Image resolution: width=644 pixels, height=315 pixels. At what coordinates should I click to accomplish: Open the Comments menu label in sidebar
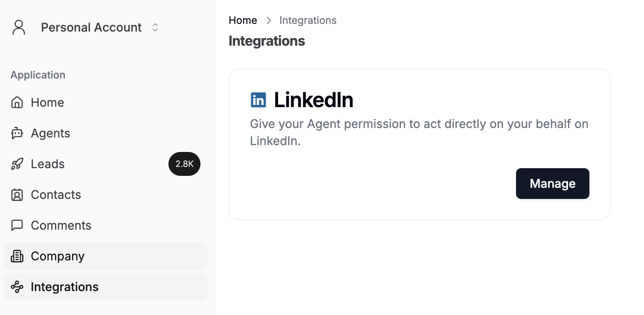(61, 225)
